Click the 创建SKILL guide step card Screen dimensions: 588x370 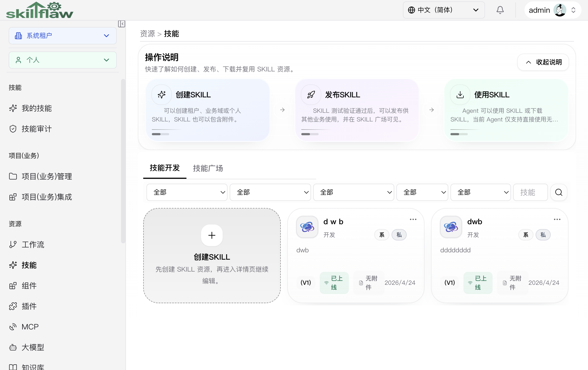(x=208, y=110)
